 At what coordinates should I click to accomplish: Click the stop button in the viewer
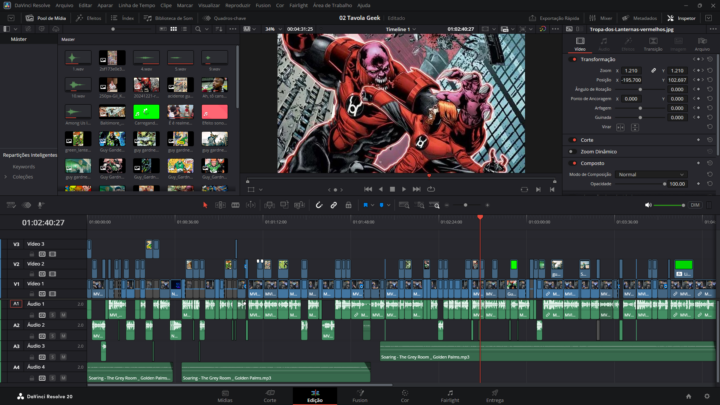(x=393, y=188)
